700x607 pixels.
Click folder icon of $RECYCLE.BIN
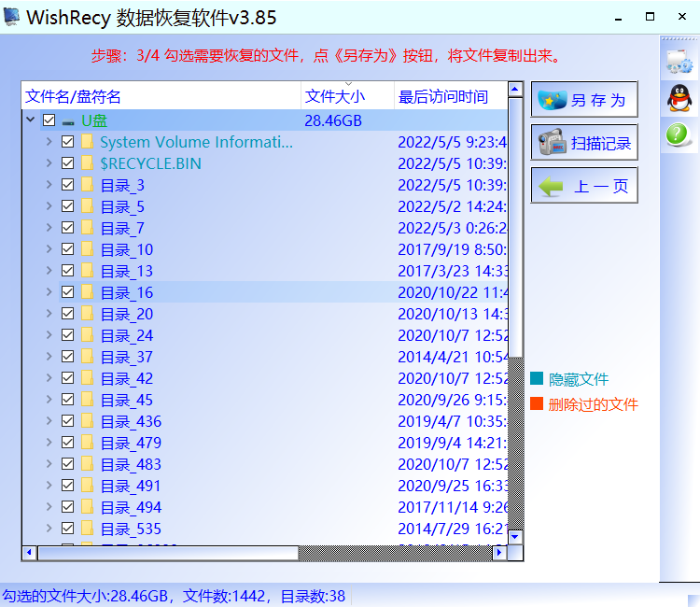click(x=87, y=163)
